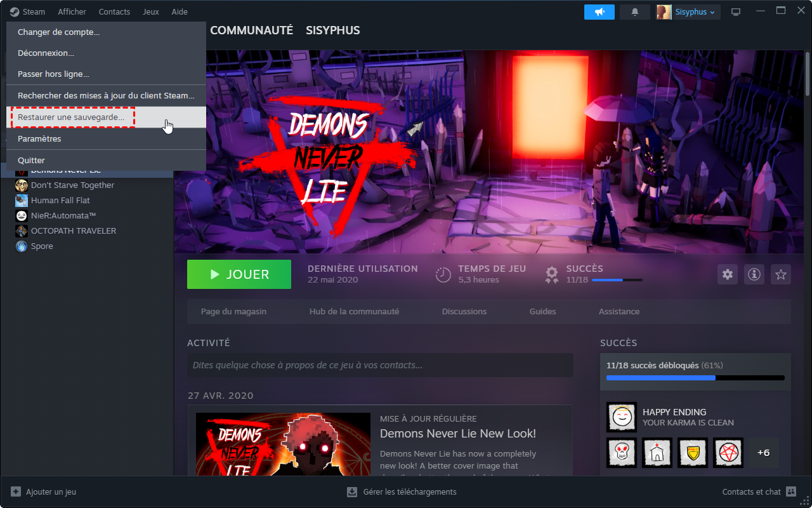Screen dimensions: 812x508
Task: Open the Page du magasin link
Action: tap(233, 312)
